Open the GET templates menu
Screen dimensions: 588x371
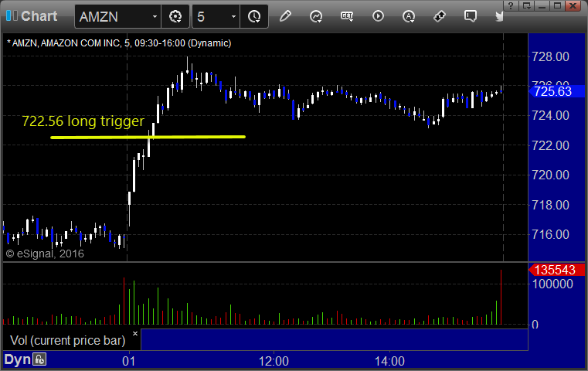pos(347,16)
